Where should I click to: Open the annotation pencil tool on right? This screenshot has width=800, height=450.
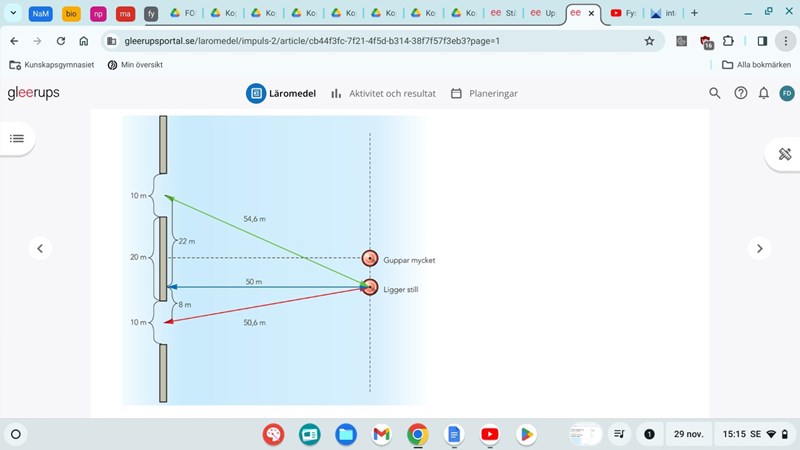784,154
